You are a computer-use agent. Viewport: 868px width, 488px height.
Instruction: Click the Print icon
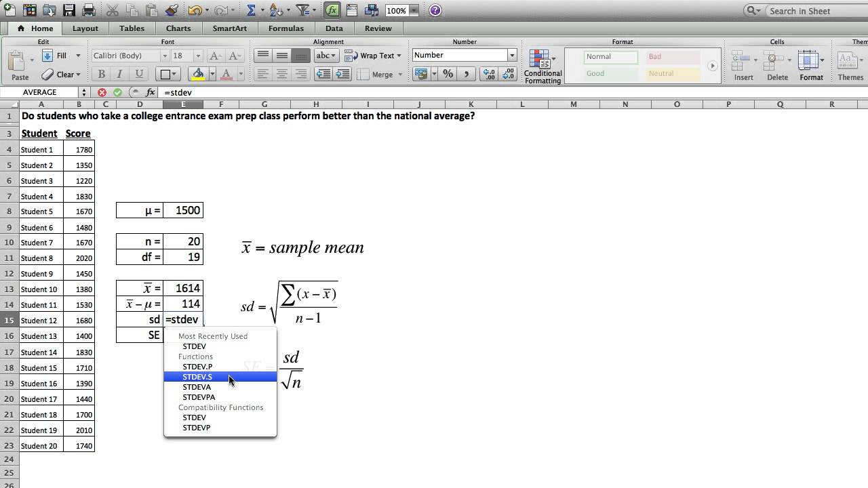[89, 10]
